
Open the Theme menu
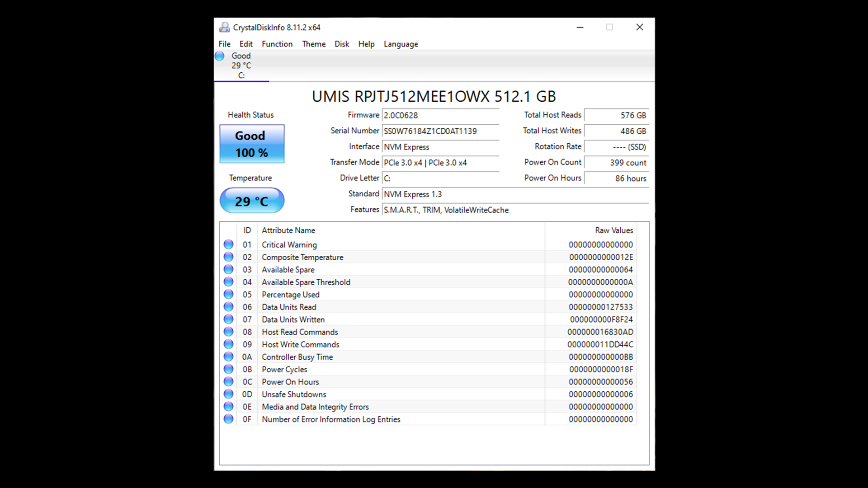pyautogui.click(x=313, y=44)
